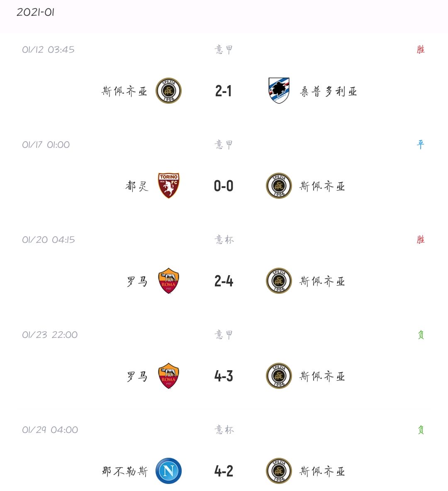The width and height of the screenshot is (448, 491).
Task: Open the 2-1 score for Spezia vs Sampdoria
Action: pos(224,91)
